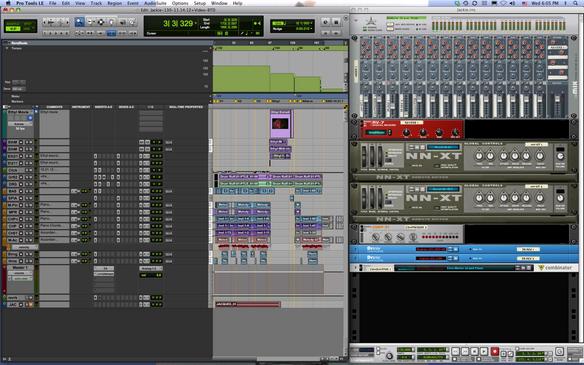584x365 pixels.
Task: Adjust the Master Volume knob on upper NN-XT
Action: tap(560, 156)
